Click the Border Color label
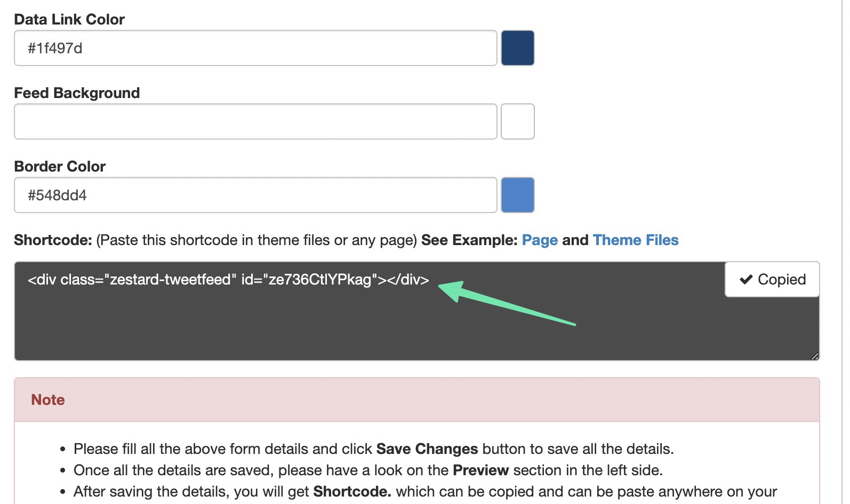850x504 pixels. [60, 167]
